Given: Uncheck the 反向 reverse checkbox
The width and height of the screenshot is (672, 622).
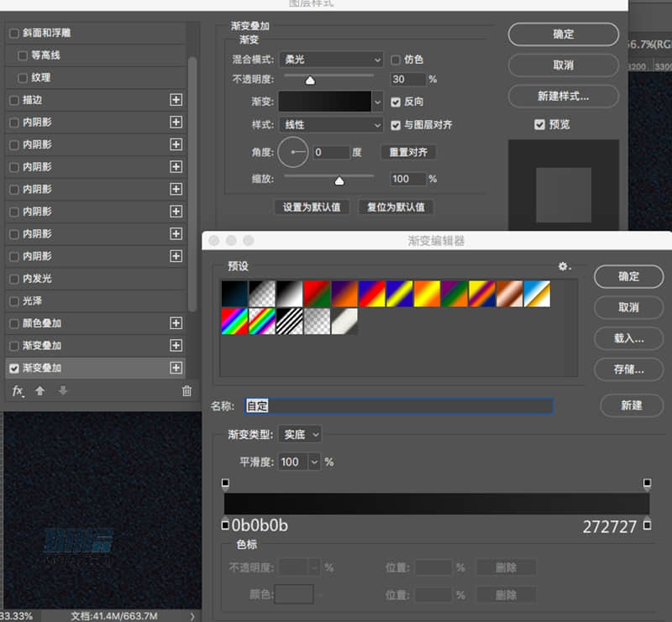Looking at the screenshot, I should (395, 102).
